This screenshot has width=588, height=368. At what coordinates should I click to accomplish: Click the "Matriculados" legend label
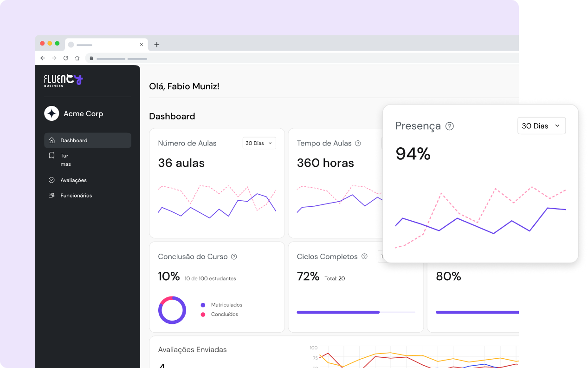227,305
